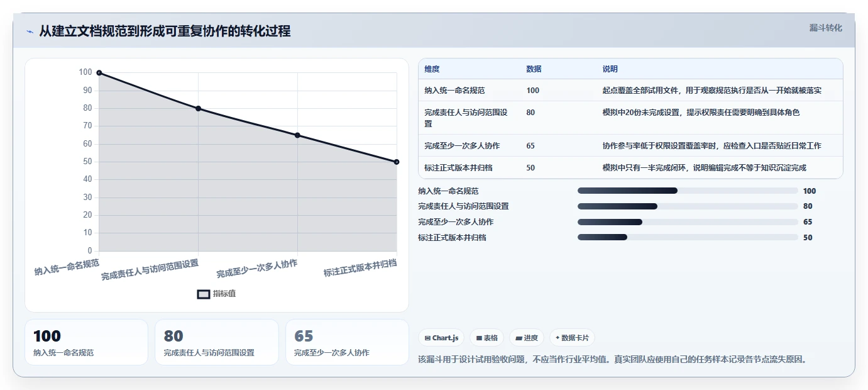Screen dimensions: 868x390
Task: Click the lightning icon beside the title
Action: pos(30,31)
